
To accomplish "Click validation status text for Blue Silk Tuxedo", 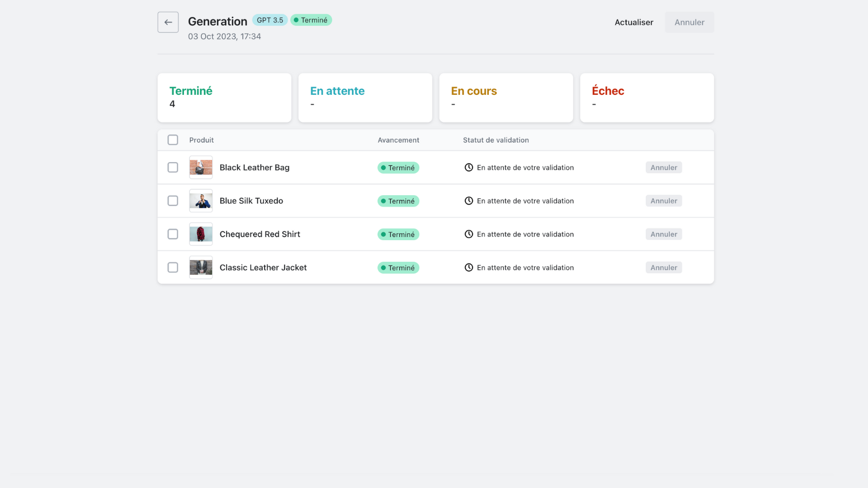I will tap(525, 201).
